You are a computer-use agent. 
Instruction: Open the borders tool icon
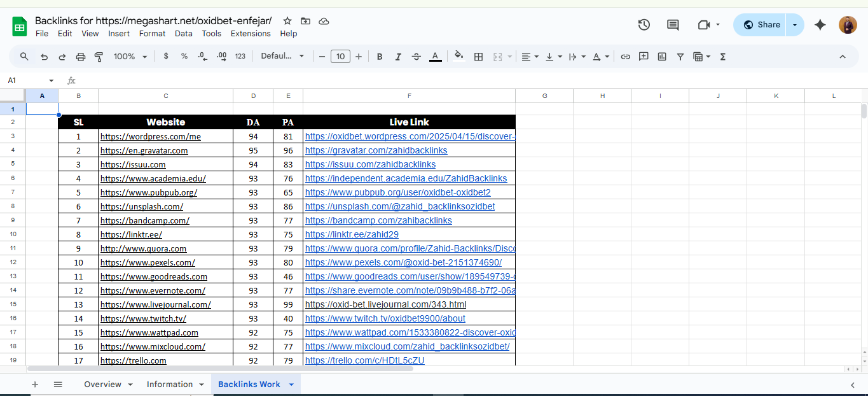[x=479, y=57]
